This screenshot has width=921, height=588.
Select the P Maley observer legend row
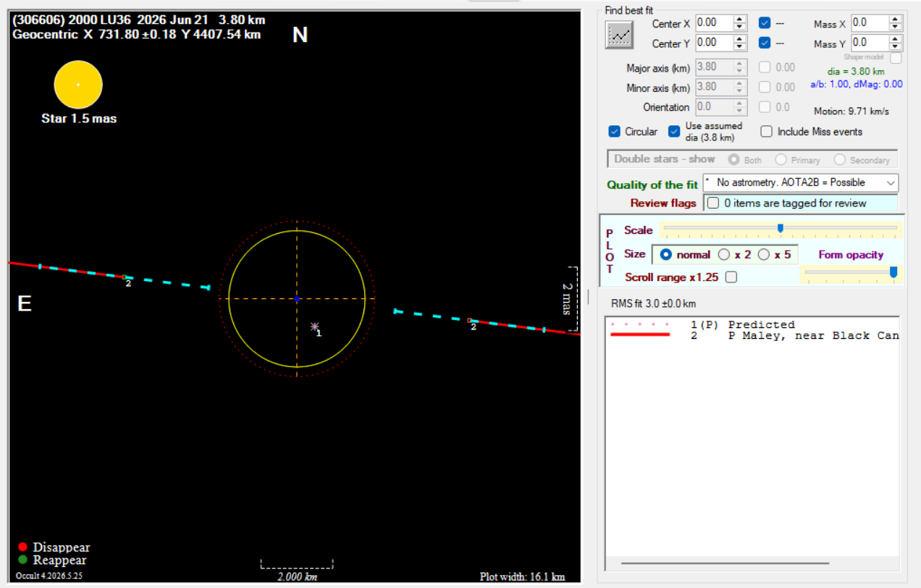753,335
